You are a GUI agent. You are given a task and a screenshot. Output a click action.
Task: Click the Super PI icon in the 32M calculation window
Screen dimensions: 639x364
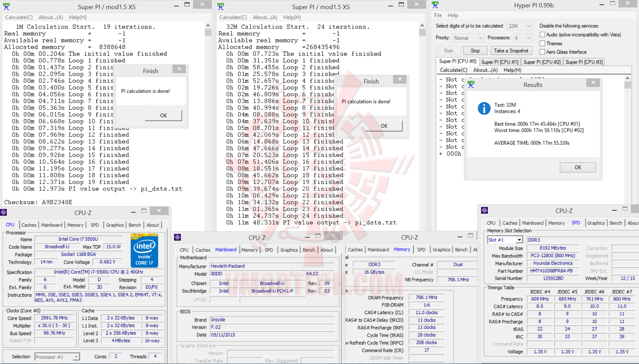(x=221, y=6)
